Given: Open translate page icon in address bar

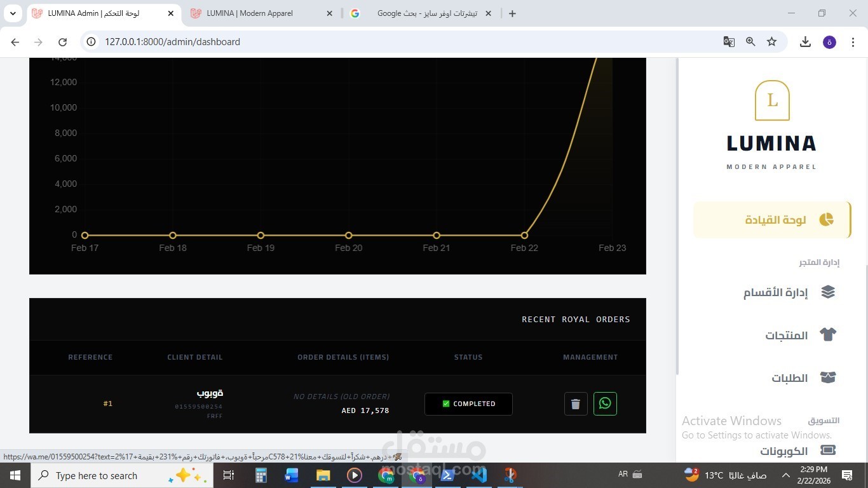Looking at the screenshot, I should (729, 42).
